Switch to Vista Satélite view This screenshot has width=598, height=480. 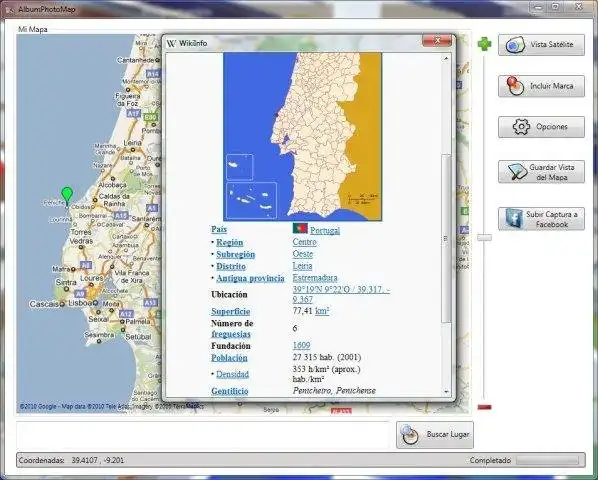[x=541, y=45]
